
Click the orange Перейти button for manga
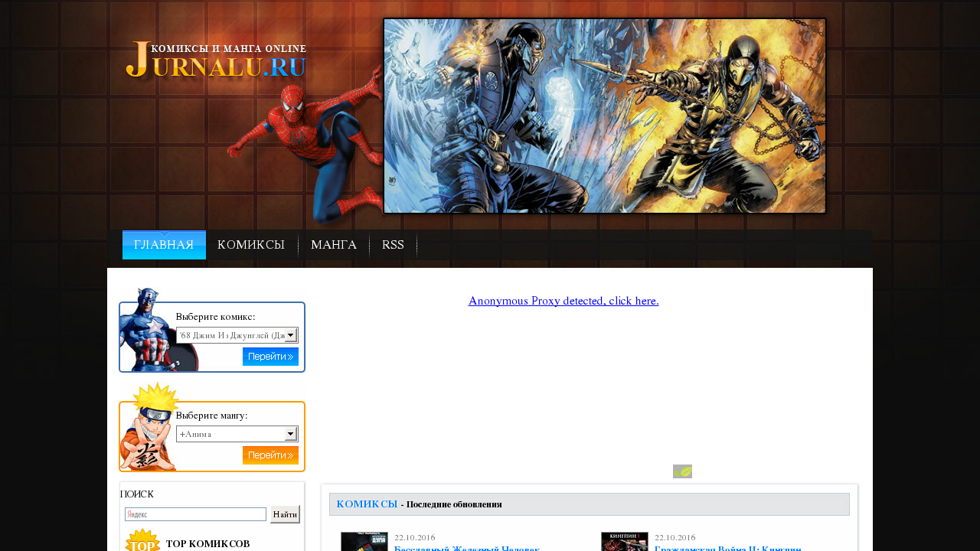point(270,455)
